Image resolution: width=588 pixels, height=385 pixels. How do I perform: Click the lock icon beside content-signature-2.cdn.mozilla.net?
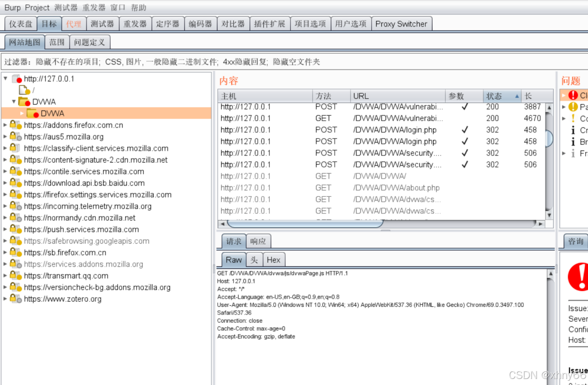[x=16, y=160]
